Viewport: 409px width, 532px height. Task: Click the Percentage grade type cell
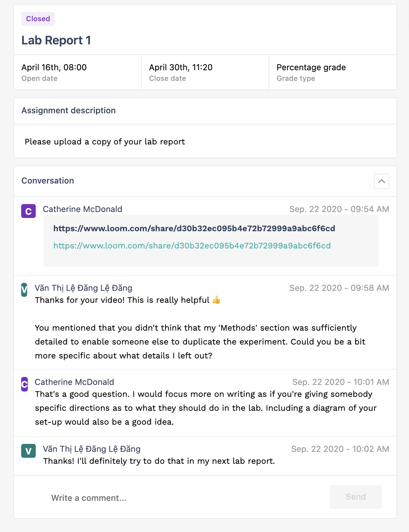tap(333, 72)
